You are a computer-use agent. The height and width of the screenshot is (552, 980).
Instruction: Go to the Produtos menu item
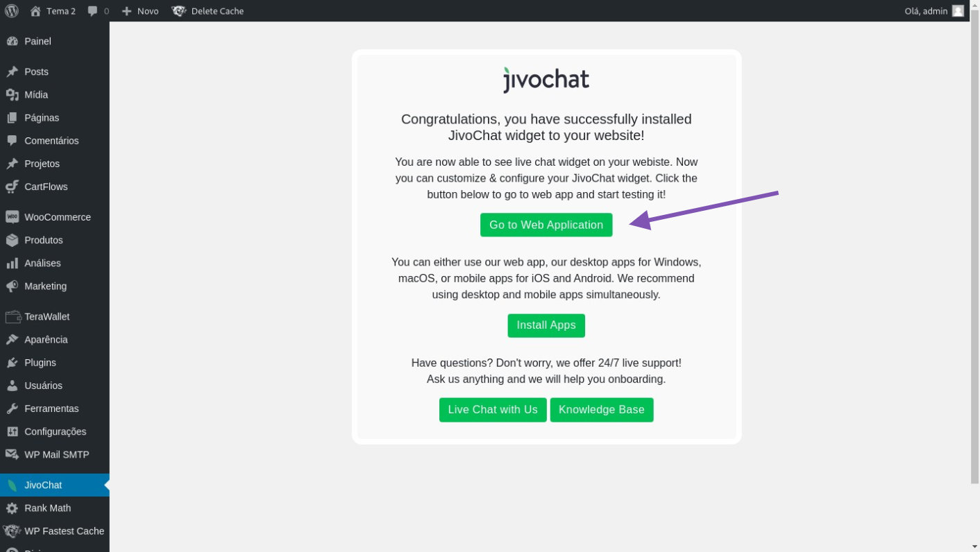coord(55,240)
